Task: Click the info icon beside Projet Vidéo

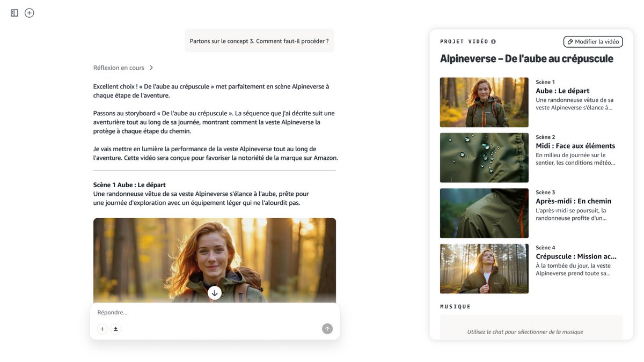Action: click(494, 42)
